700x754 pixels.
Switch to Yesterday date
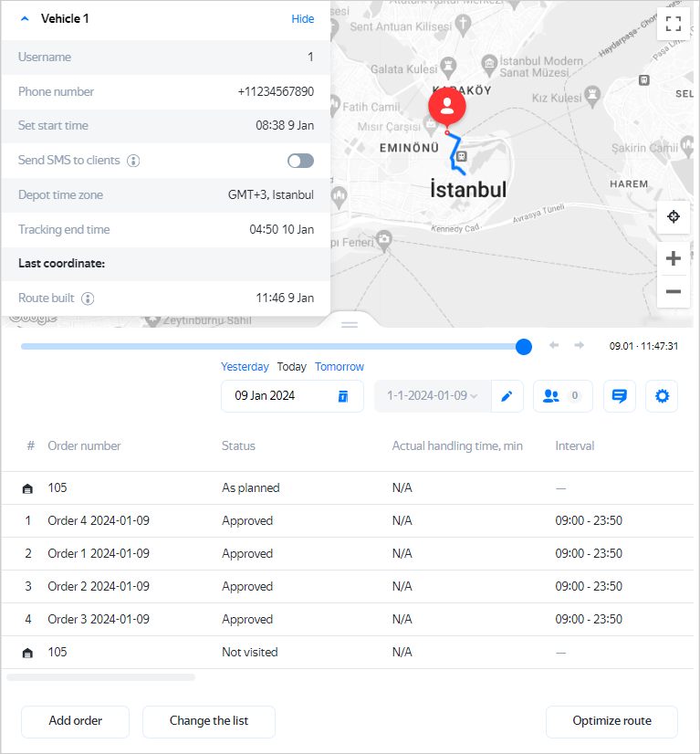pyautogui.click(x=245, y=367)
